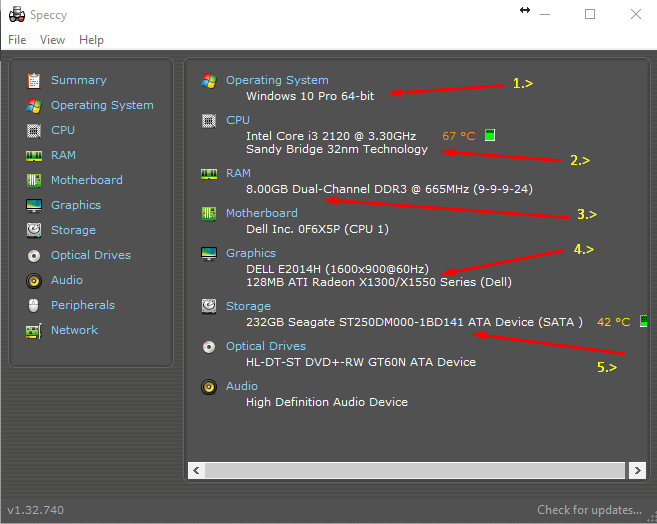Click the RAM icon in summary pane
Image resolution: width=657 pixels, height=524 pixels.
(x=209, y=173)
